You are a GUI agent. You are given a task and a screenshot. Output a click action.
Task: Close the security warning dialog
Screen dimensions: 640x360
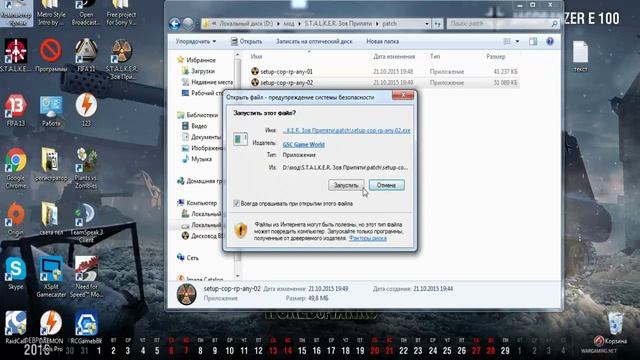point(403,95)
